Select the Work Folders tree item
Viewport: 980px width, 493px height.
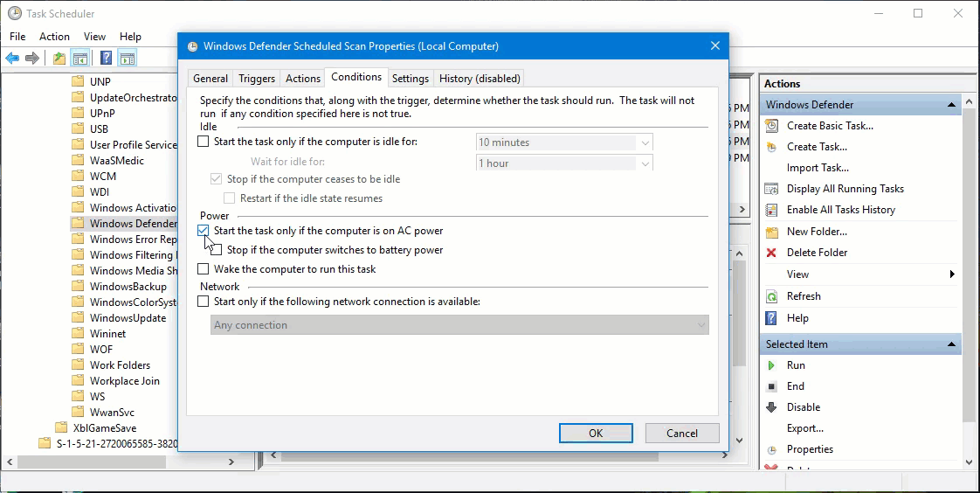(x=120, y=365)
